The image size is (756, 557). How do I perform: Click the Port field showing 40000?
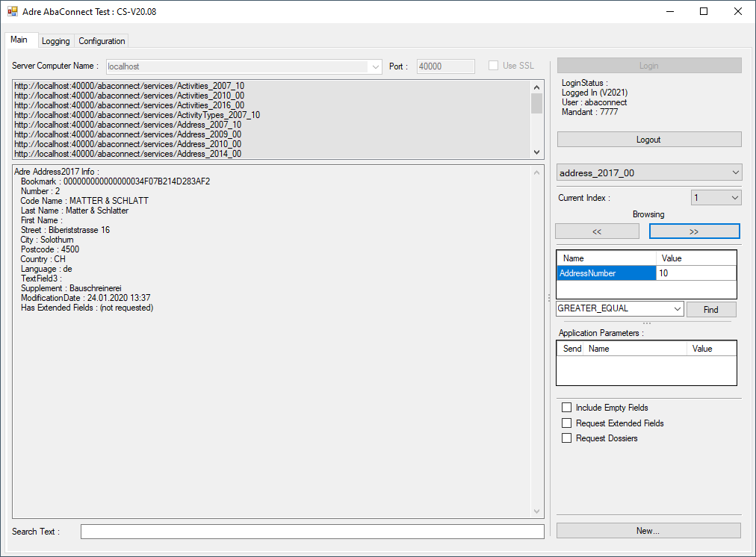coord(445,66)
